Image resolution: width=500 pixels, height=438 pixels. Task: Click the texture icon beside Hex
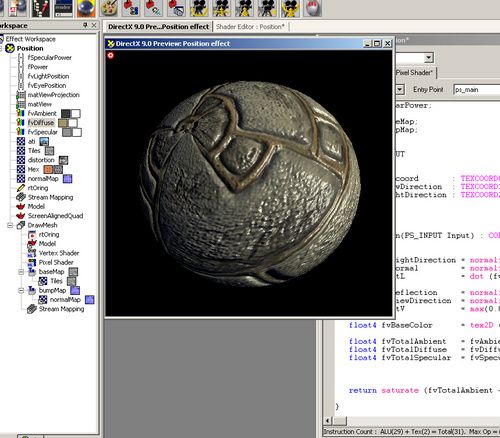(21, 169)
